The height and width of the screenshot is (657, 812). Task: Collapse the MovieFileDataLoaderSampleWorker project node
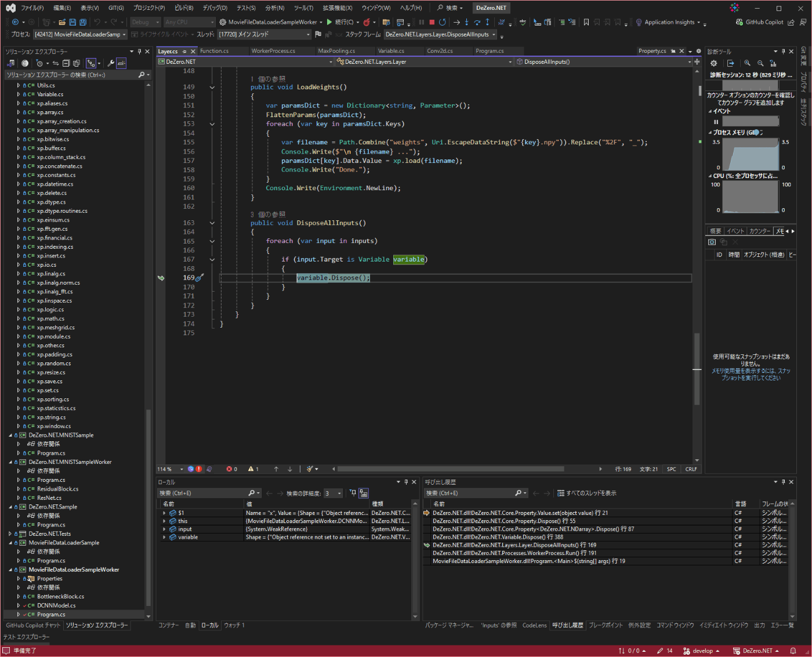10,569
